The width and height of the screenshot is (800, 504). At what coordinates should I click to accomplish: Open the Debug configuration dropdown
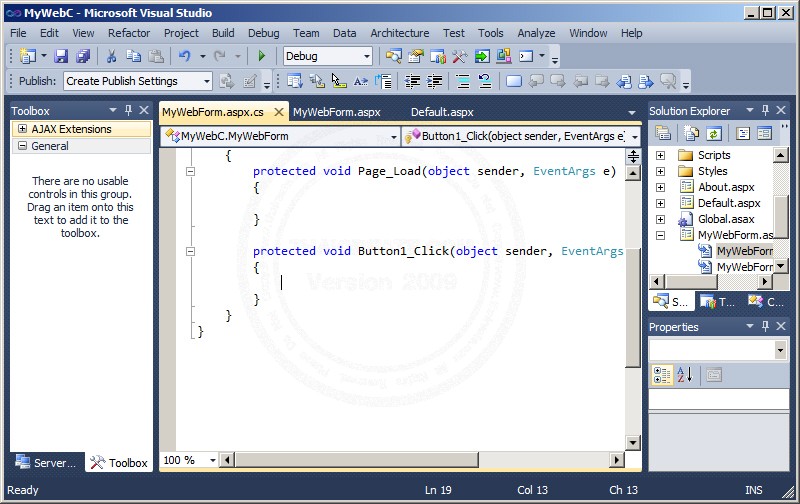(x=367, y=56)
